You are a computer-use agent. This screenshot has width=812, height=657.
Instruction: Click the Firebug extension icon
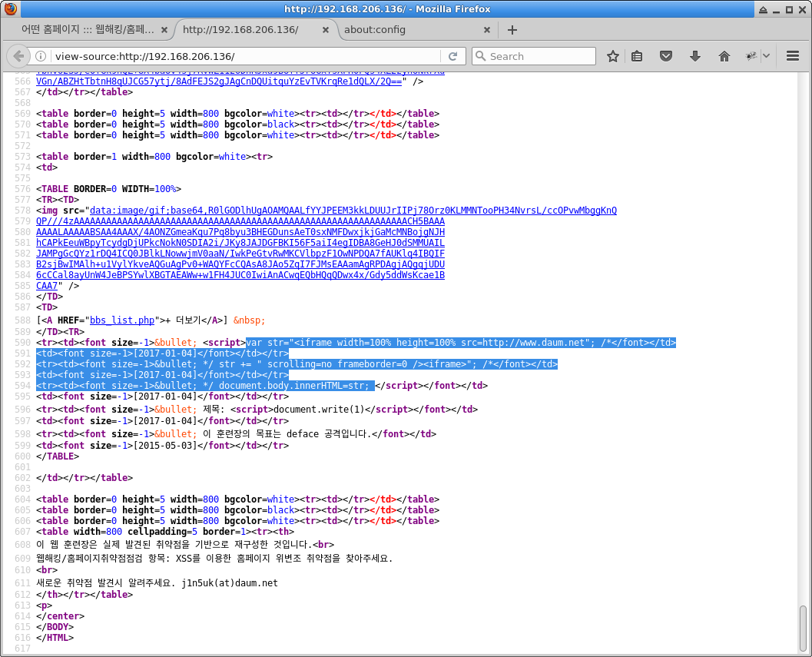(751, 56)
